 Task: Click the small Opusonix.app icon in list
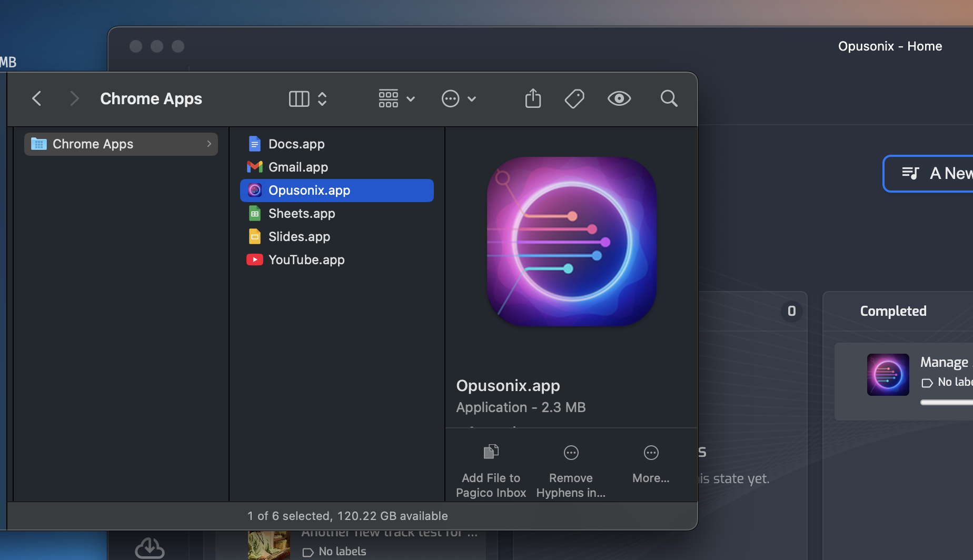255,190
